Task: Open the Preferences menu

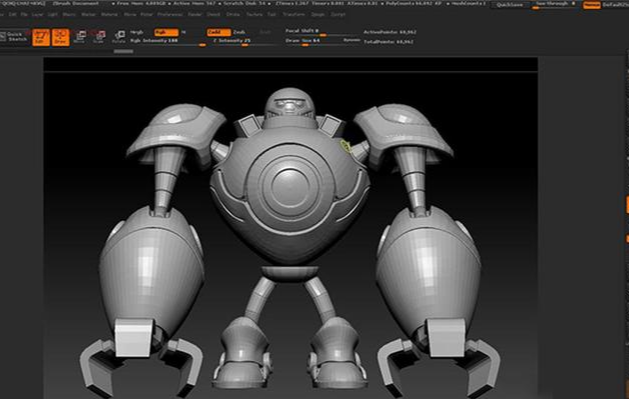Action: [170, 14]
